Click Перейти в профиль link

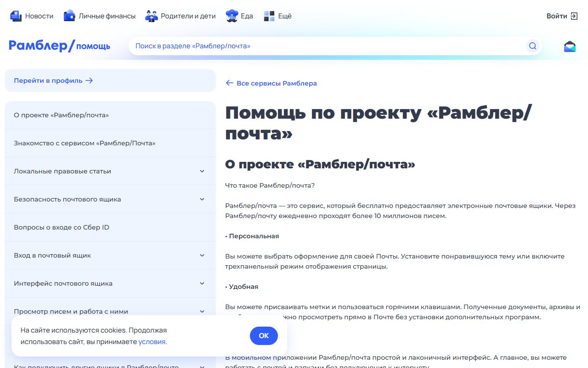tap(48, 80)
